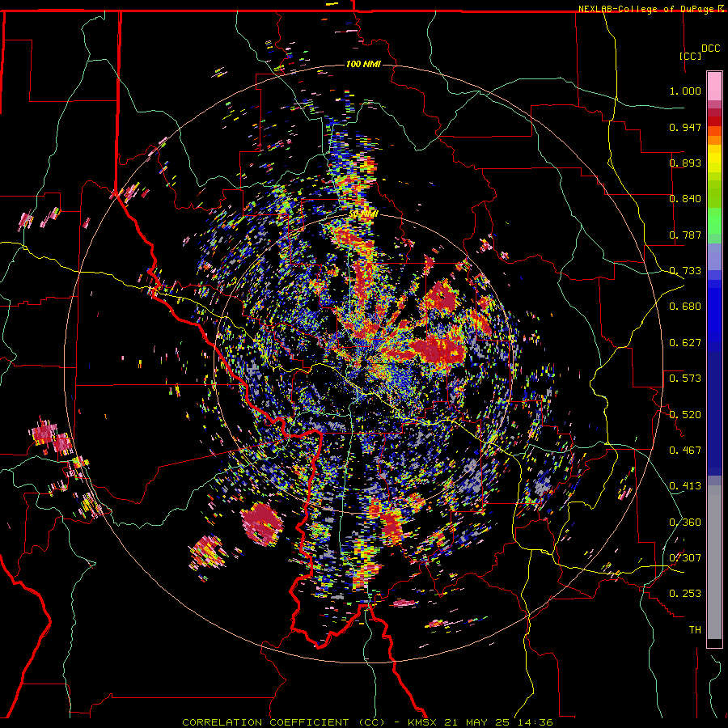Select the DCC label above the color scale
Viewport: 728px width, 728px height.
[x=710, y=49]
